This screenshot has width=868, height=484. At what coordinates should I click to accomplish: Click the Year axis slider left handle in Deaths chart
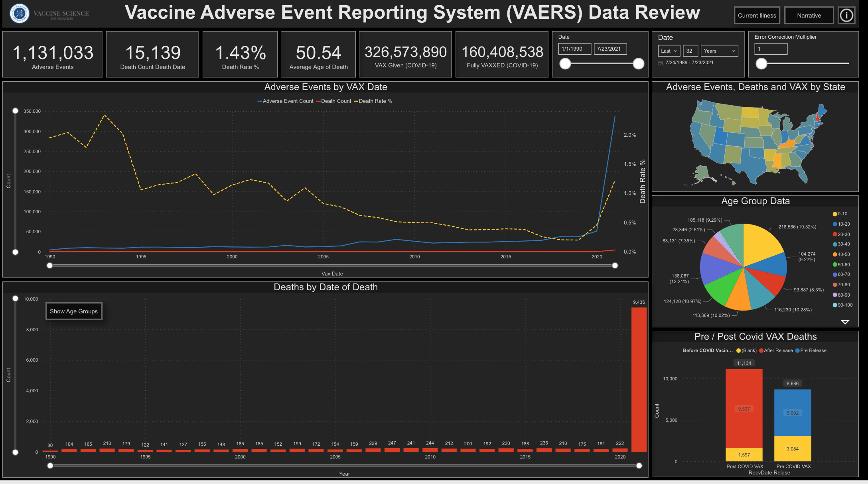[x=50, y=466]
